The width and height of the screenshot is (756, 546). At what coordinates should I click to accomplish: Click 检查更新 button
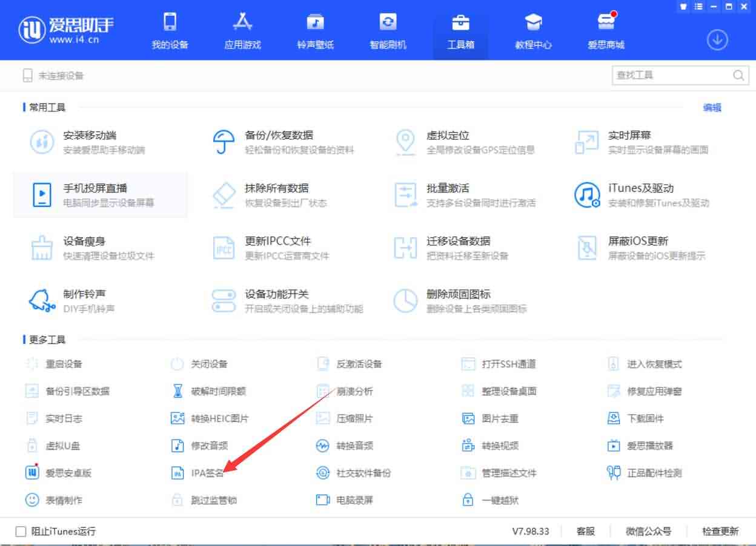(x=720, y=531)
